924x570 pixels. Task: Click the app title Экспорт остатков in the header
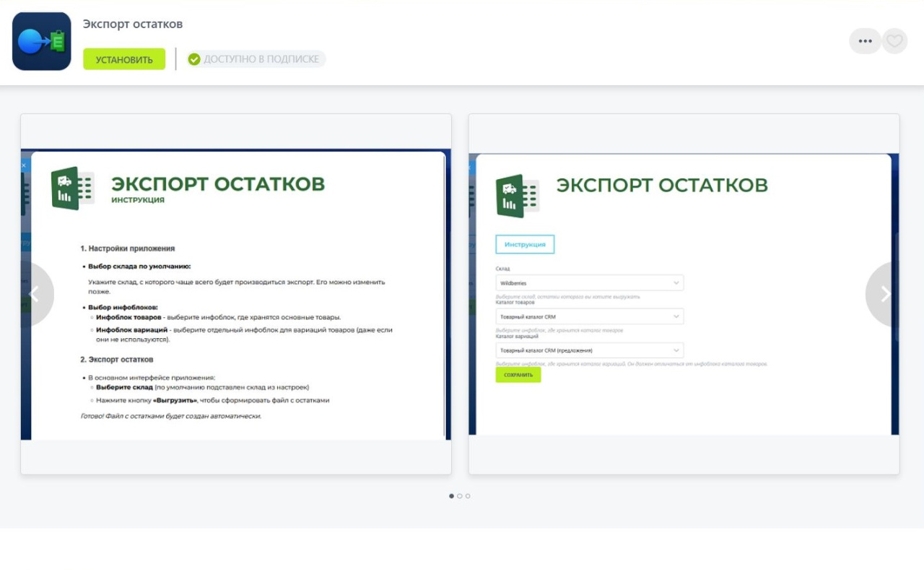tap(133, 24)
